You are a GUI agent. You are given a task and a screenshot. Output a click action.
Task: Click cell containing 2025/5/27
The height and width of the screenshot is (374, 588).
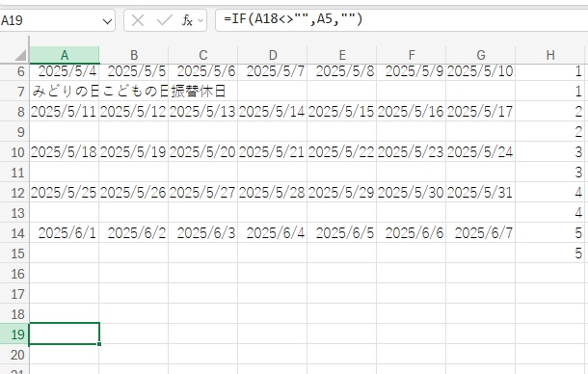203,193
